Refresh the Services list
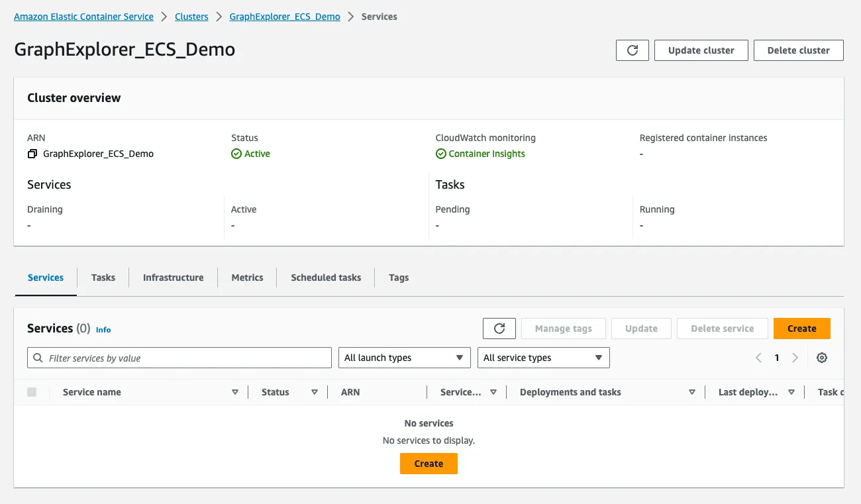Image resolution: width=861 pixels, height=504 pixels. pos(499,328)
